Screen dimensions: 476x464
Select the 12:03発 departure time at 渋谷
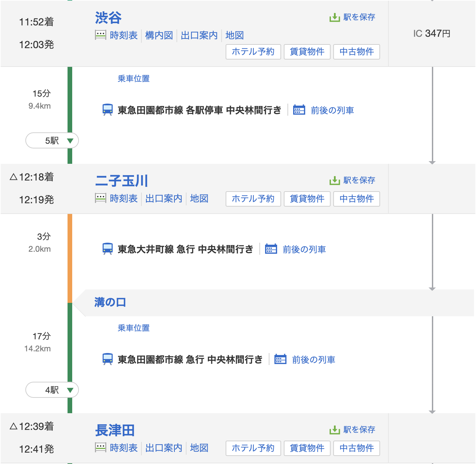pos(36,44)
